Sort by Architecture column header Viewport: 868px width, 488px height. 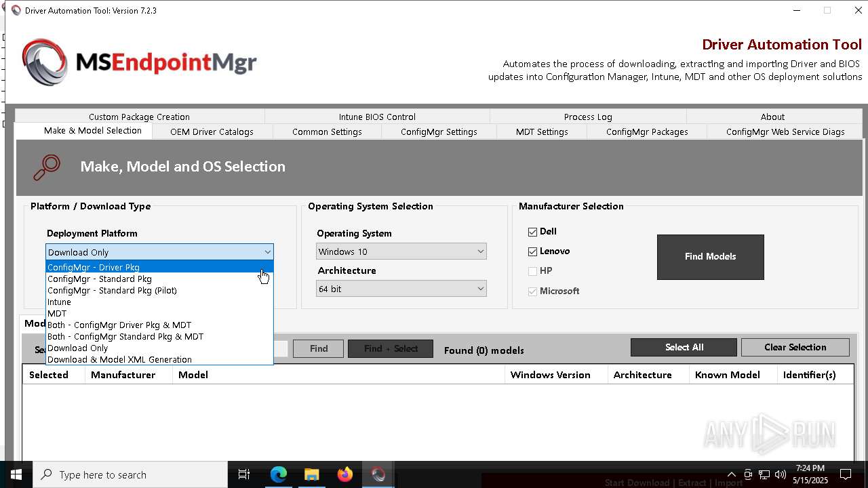(x=648, y=375)
